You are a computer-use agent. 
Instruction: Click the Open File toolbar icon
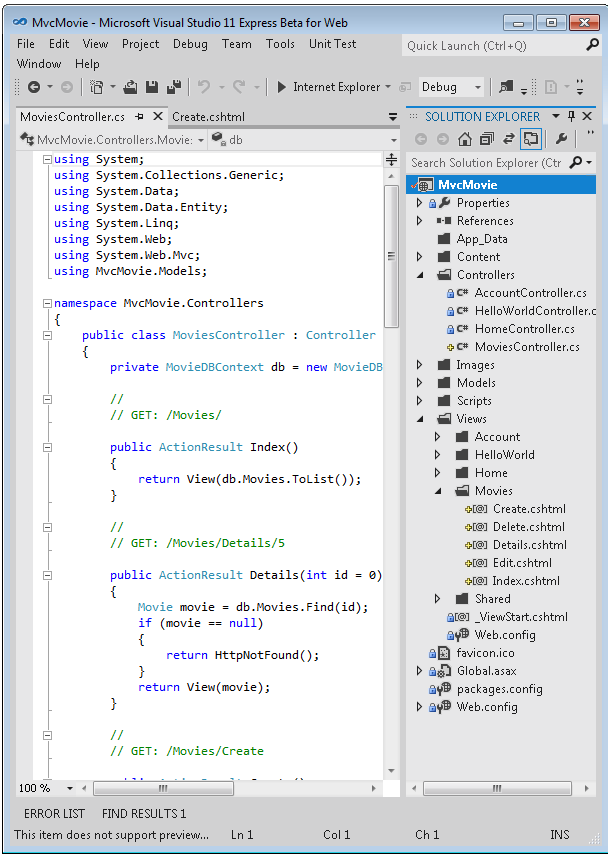130,87
